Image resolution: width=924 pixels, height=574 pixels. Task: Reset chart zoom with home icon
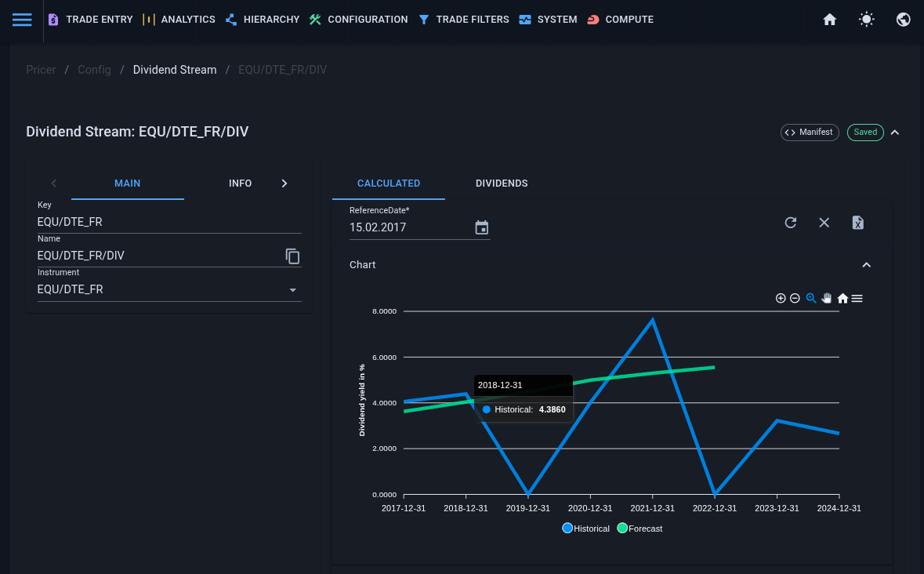[842, 298]
